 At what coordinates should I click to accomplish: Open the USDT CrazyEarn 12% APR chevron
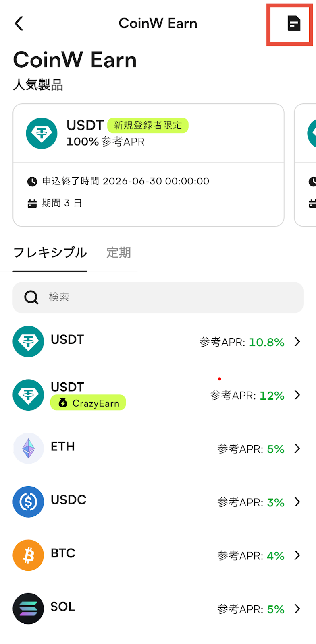point(297,395)
